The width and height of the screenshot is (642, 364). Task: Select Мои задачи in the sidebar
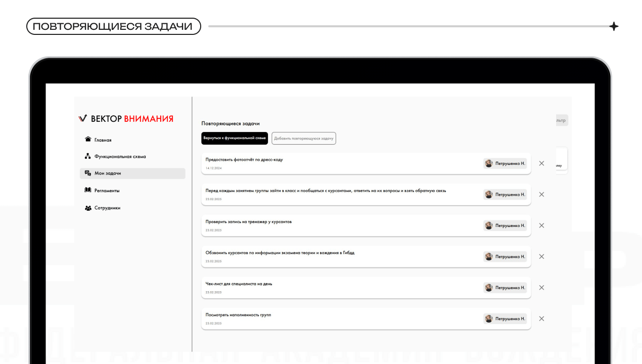(132, 173)
